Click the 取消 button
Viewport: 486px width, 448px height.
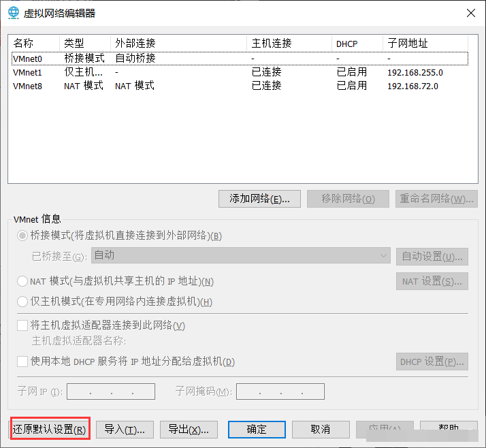[321, 430]
